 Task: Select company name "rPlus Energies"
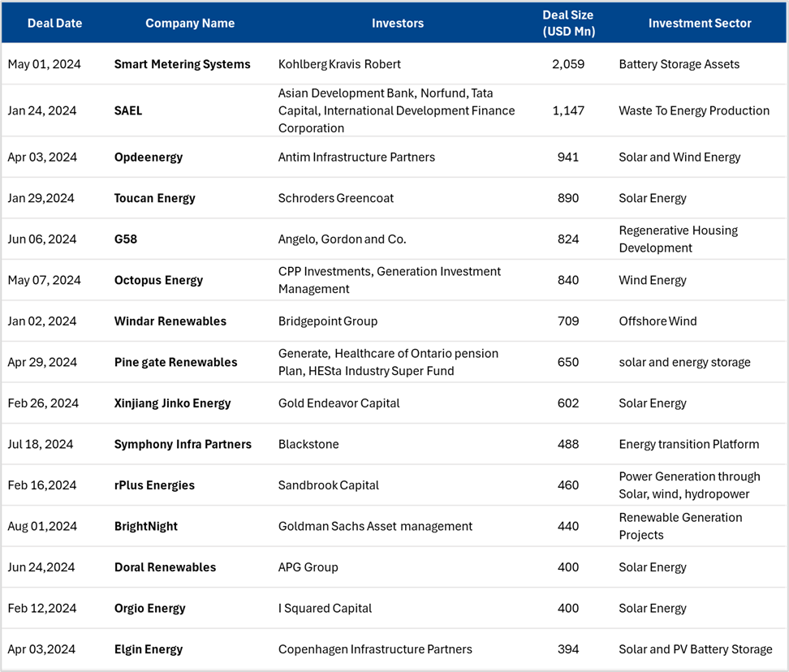tap(154, 485)
